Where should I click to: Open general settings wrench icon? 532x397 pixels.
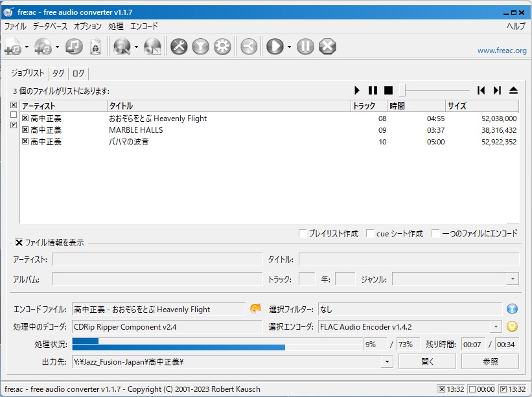point(179,46)
